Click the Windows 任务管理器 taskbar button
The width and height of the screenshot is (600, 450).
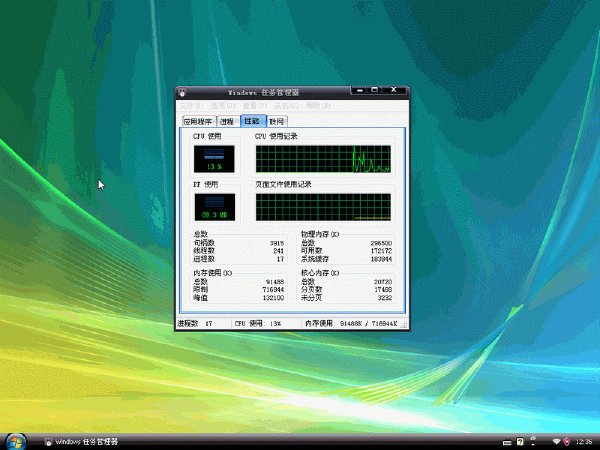82,442
